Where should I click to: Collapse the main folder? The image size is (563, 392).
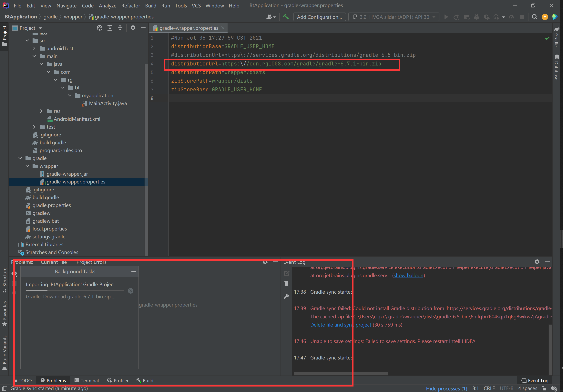click(x=34, y=56)
